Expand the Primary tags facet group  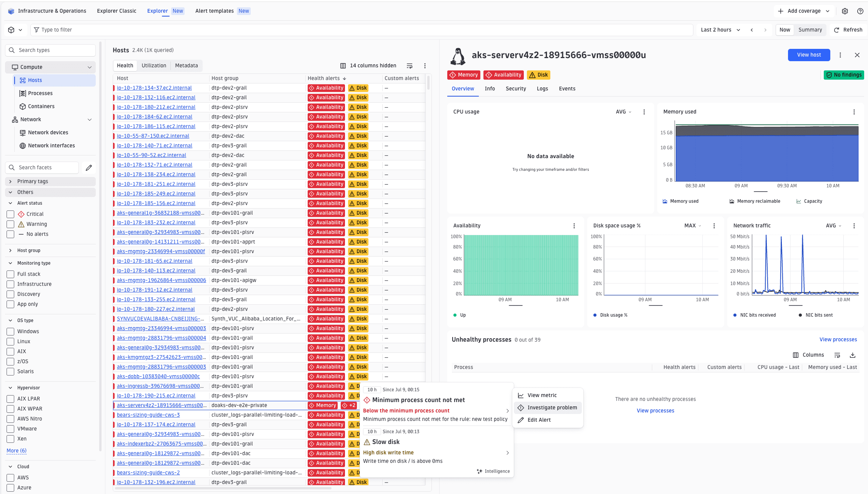coord(50,181)
